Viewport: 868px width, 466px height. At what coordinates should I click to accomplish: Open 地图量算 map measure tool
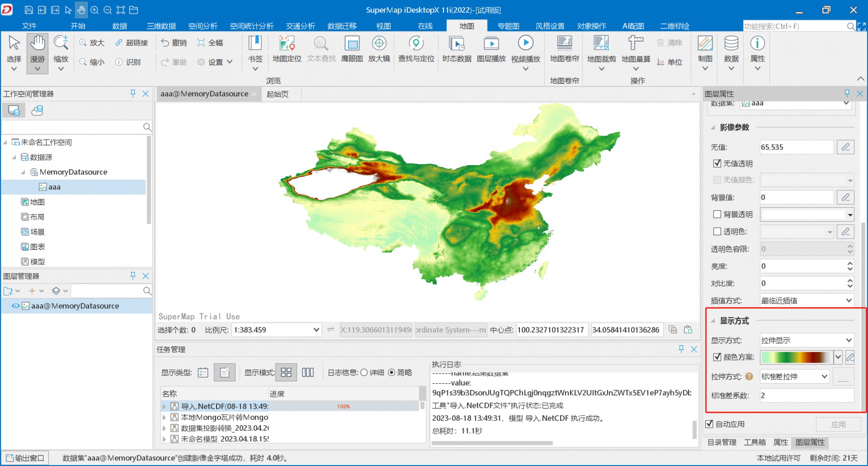click(636, 53)
